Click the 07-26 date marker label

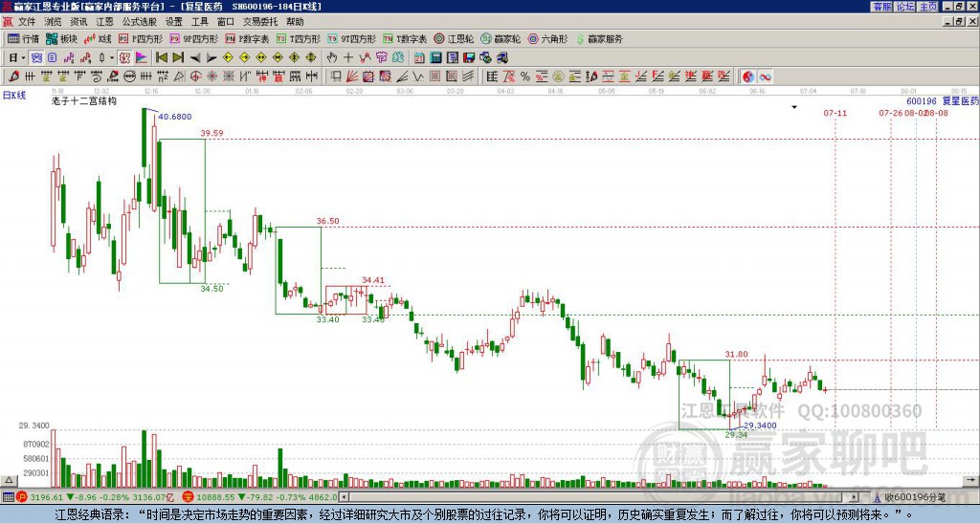[x=891, y=113]
